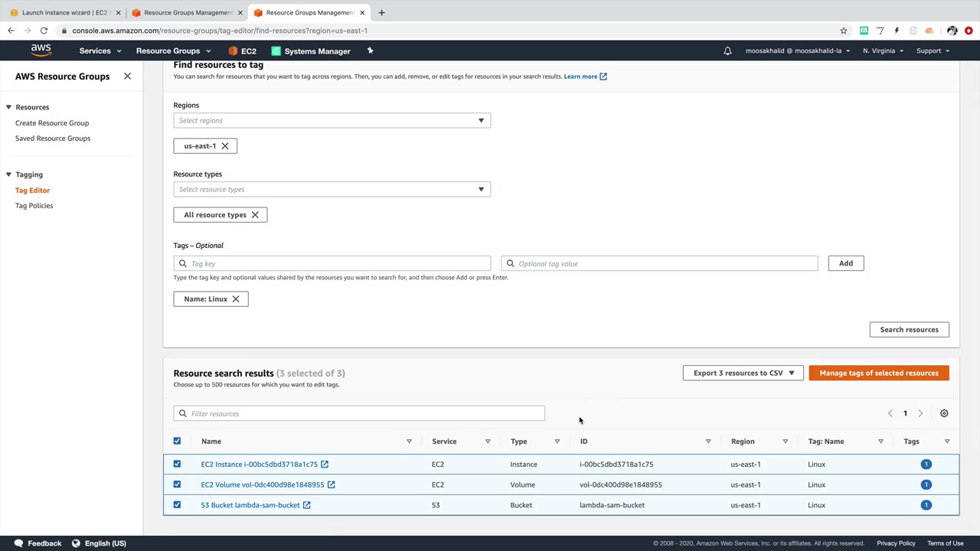
Task: Open Tag Policies in sidebar
Action: point(34,206)
